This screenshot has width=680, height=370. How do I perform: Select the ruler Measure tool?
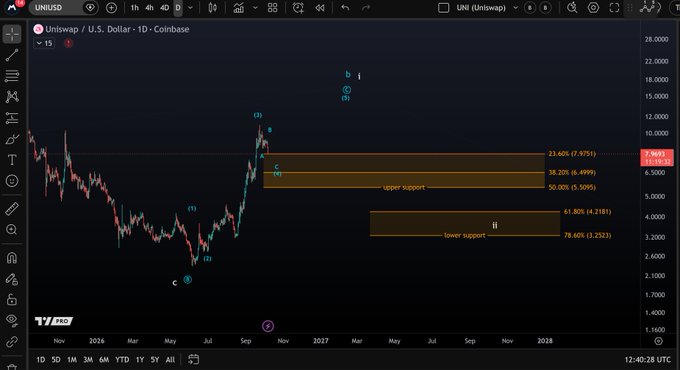click(12, 209)
